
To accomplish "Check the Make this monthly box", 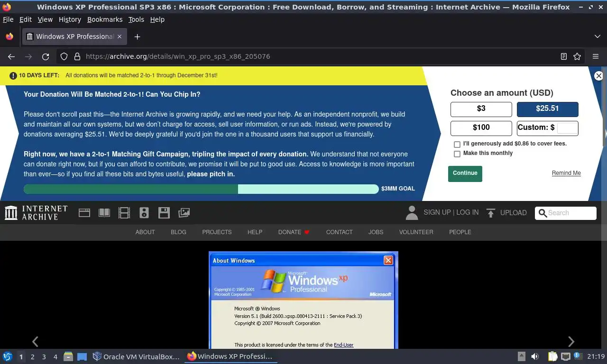I will tap(457, 154).
